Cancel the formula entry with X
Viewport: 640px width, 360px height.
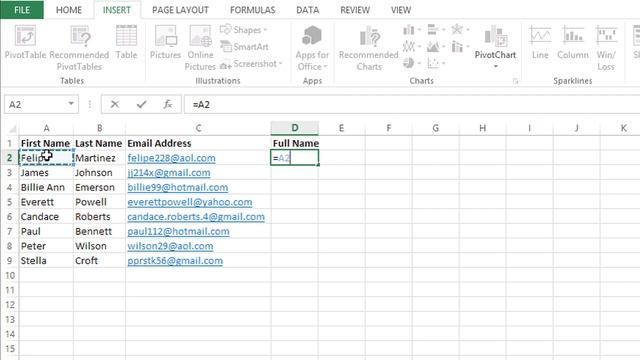coord(115,104)
